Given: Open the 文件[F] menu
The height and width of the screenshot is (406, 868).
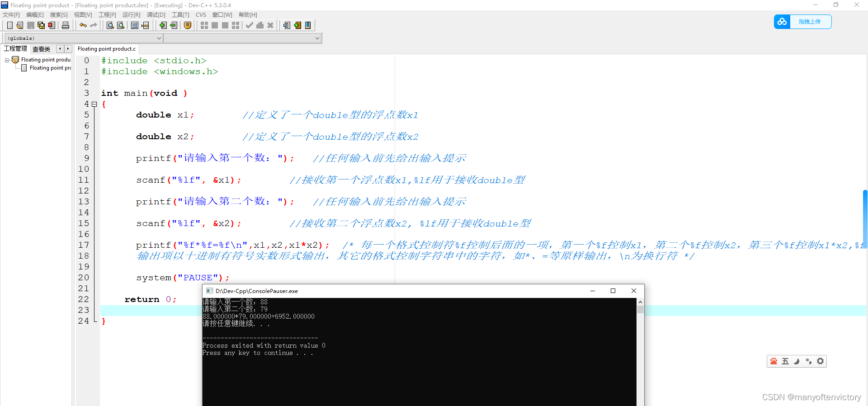Looking at the screenshot, I should coord(11,15).
